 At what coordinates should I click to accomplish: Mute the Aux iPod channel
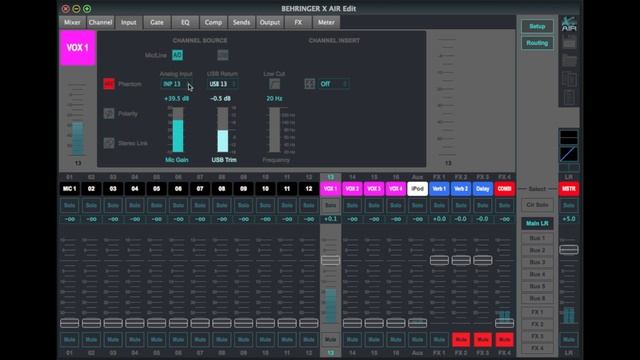click(417, 340)
